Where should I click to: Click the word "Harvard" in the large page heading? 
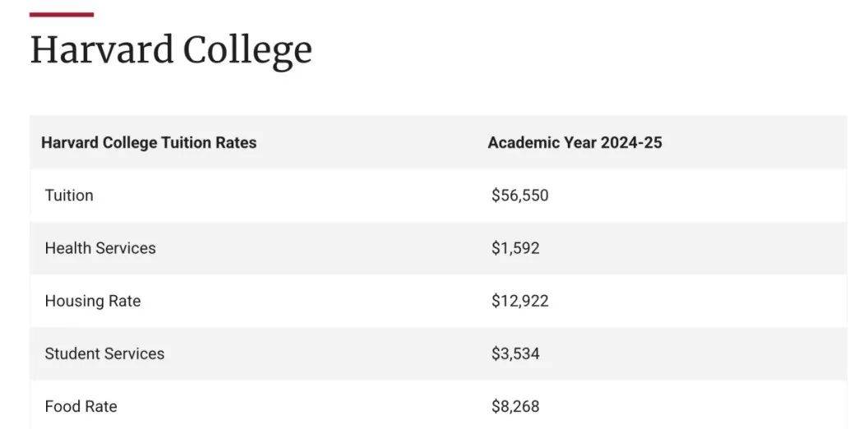pyautogui.click(x=101, y=50)
